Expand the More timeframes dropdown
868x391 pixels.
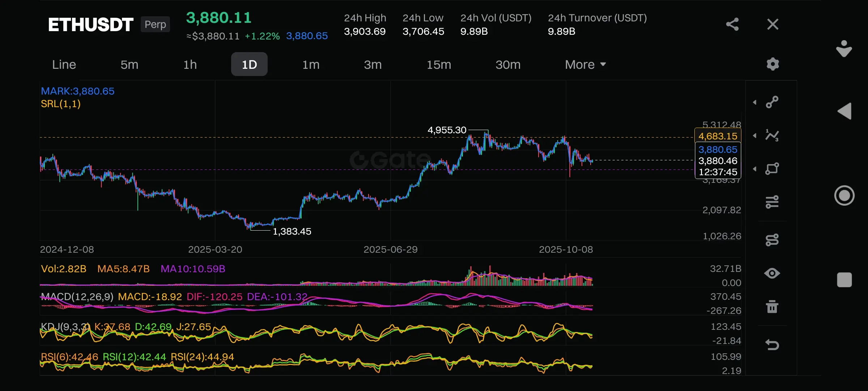pyautogui.click(x=585, y=64)
